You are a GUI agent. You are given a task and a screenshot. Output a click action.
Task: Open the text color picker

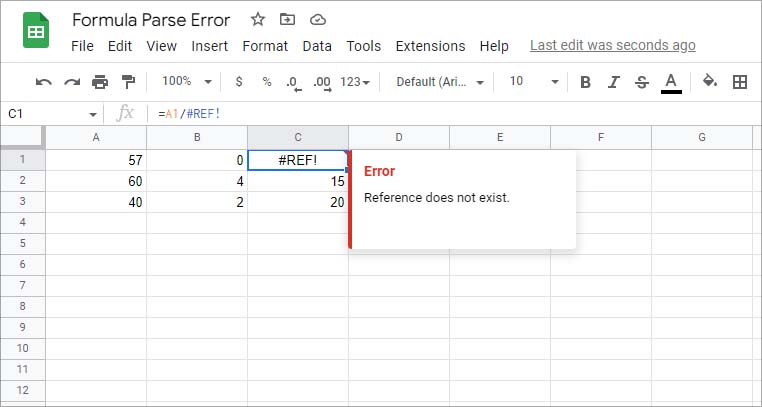coord(671,83)
